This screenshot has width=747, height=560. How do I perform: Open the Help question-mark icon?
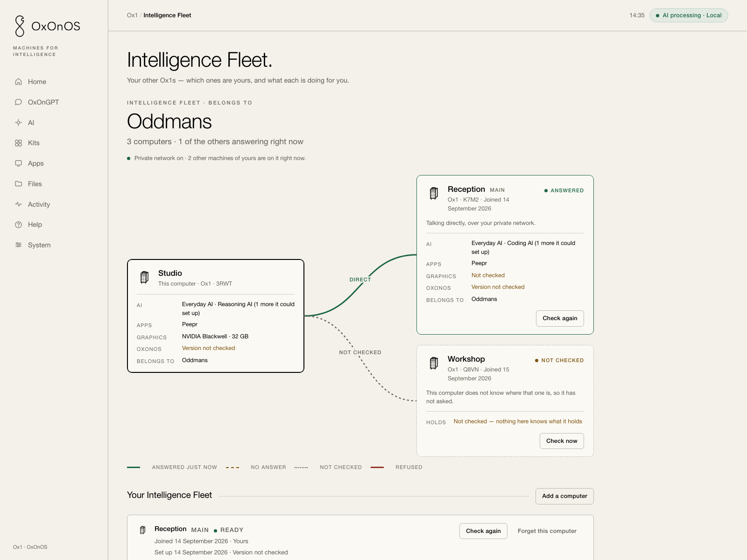19,224
